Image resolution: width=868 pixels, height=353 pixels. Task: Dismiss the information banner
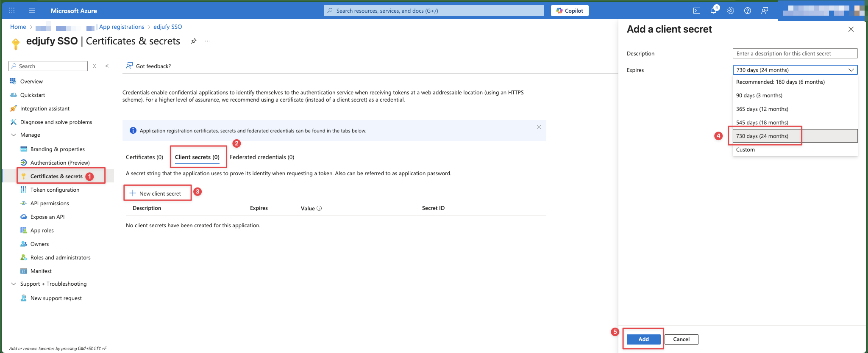539,127
